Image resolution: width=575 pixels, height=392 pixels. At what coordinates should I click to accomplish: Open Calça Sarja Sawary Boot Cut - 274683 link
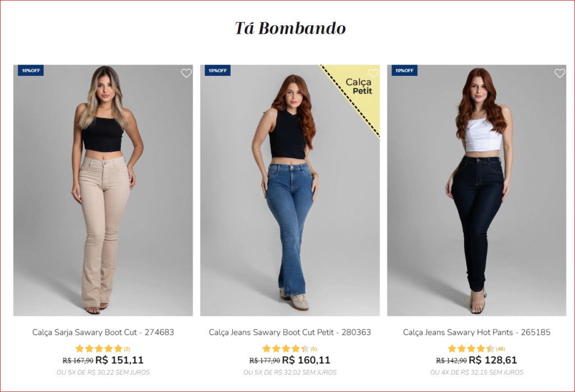[103, 332]
